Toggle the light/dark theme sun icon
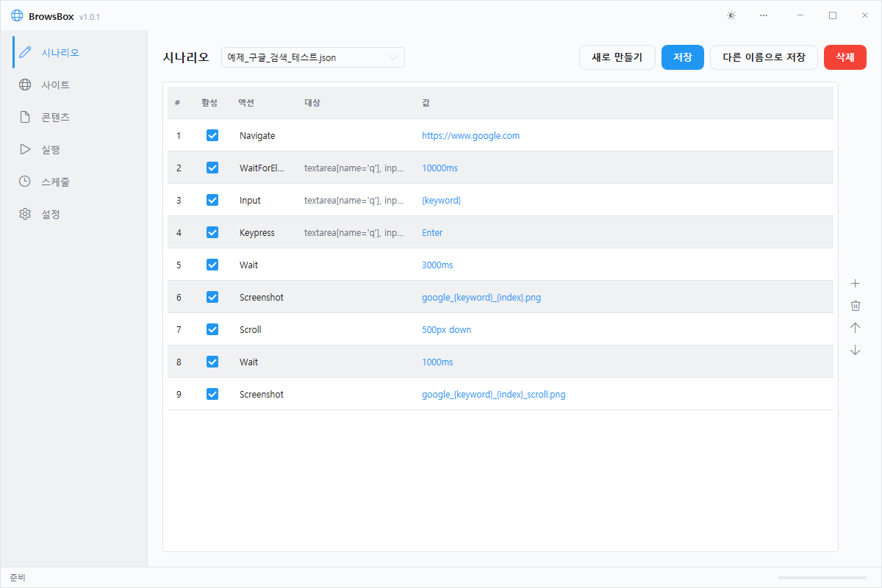The image size is (882, 588). tap(731, 15)
